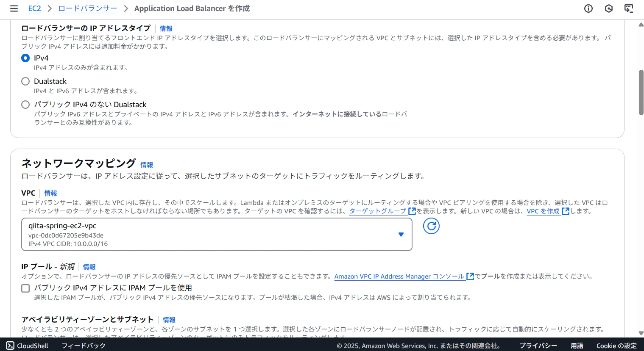Click the ロードバランサーの IP アドレスタイプ heading
Screen dimensions: 644x351
[86, 28]
